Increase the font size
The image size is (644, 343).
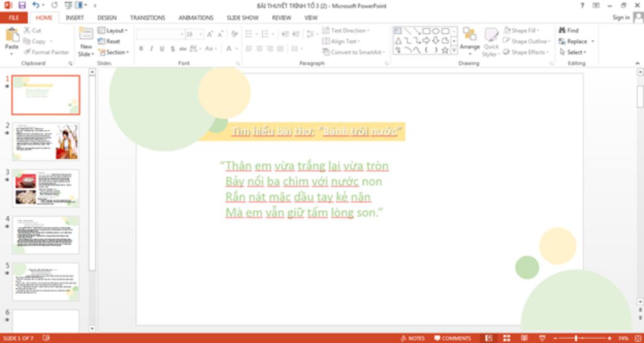tap(210, 34)
